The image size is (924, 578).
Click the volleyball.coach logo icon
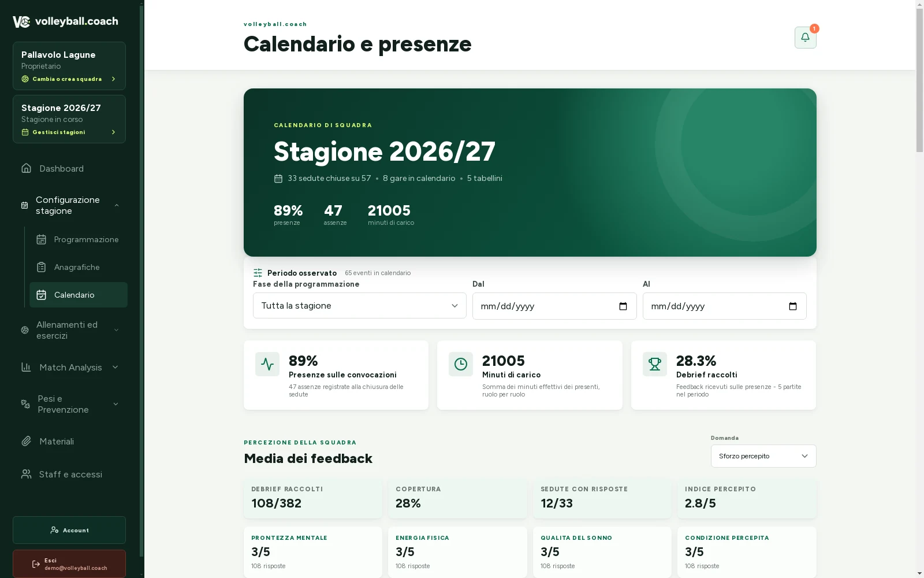pos(21,21)
